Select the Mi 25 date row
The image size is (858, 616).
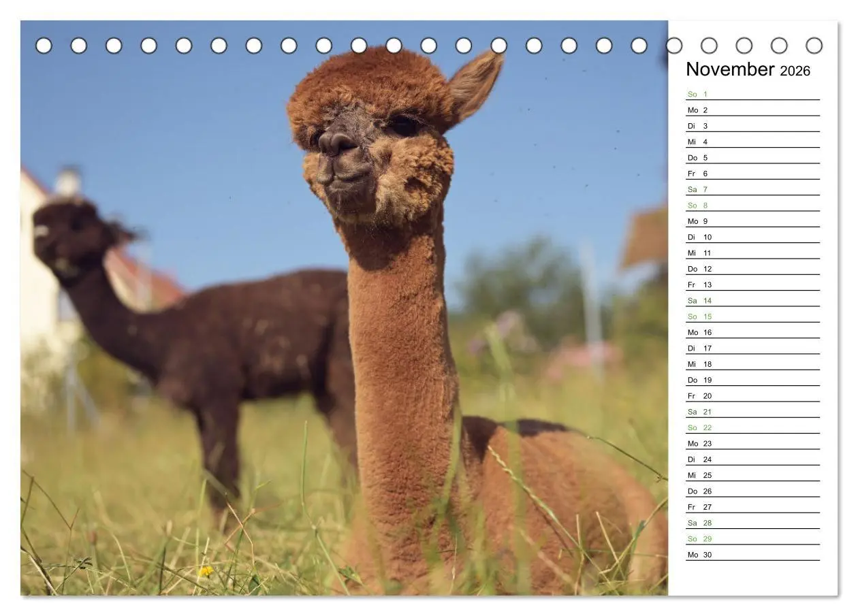752,475
